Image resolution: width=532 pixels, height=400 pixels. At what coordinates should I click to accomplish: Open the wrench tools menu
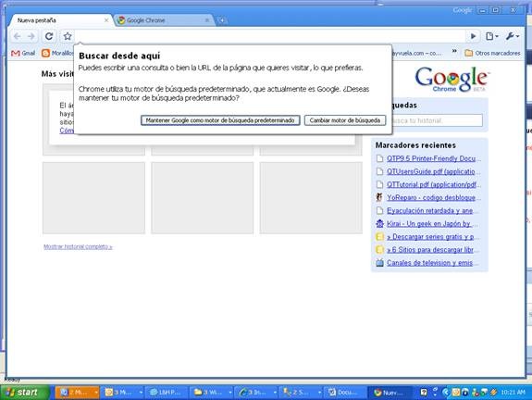pyautogui.click(x=513, y=36)
